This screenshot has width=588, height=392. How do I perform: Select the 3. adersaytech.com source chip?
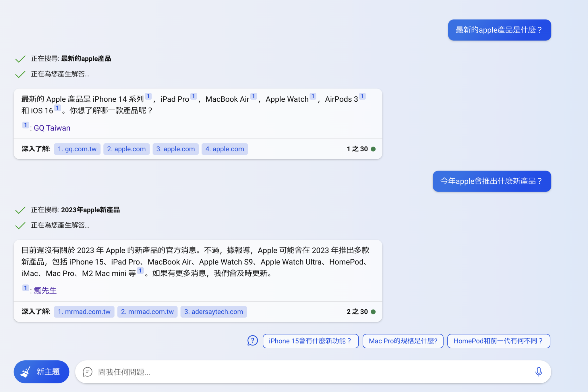point(213,312)
